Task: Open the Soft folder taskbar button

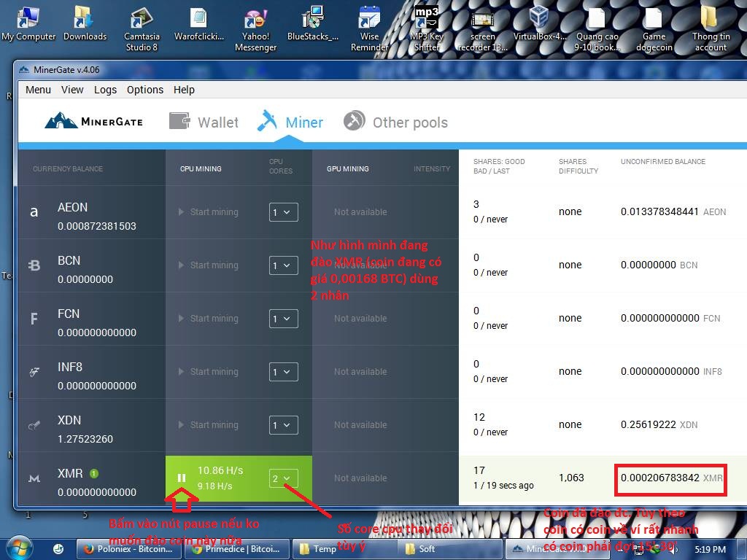Action: [x=450, y=549]
